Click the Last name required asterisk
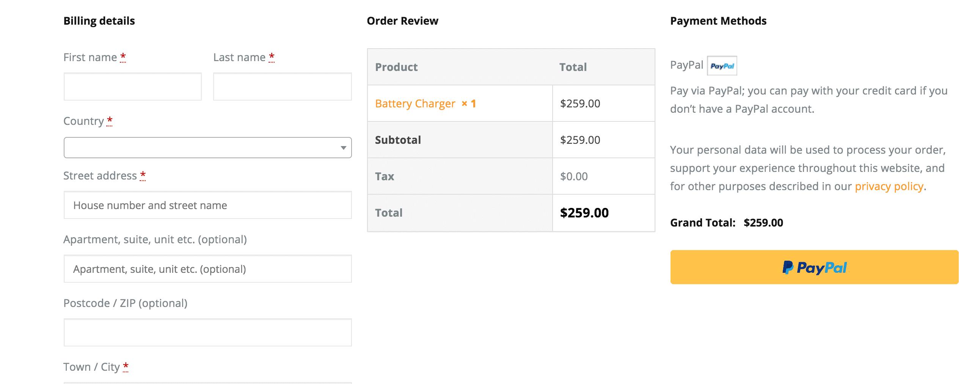 click(271, 57)
